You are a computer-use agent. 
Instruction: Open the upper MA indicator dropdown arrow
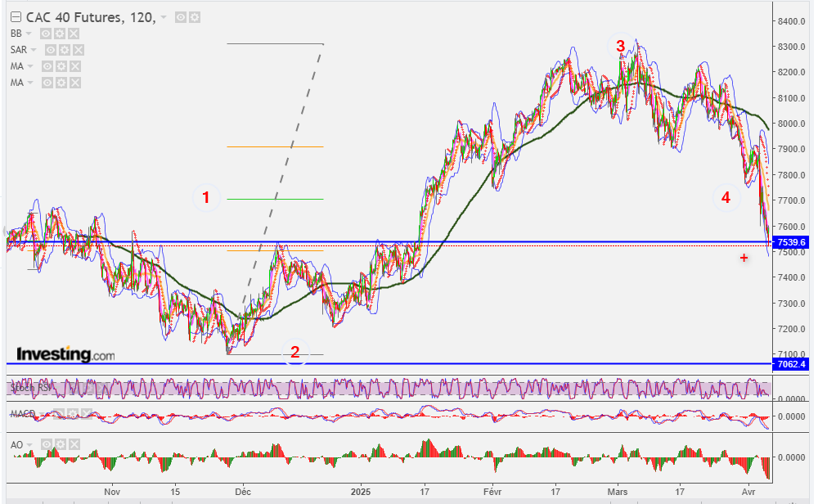click(x=30, y=66)
